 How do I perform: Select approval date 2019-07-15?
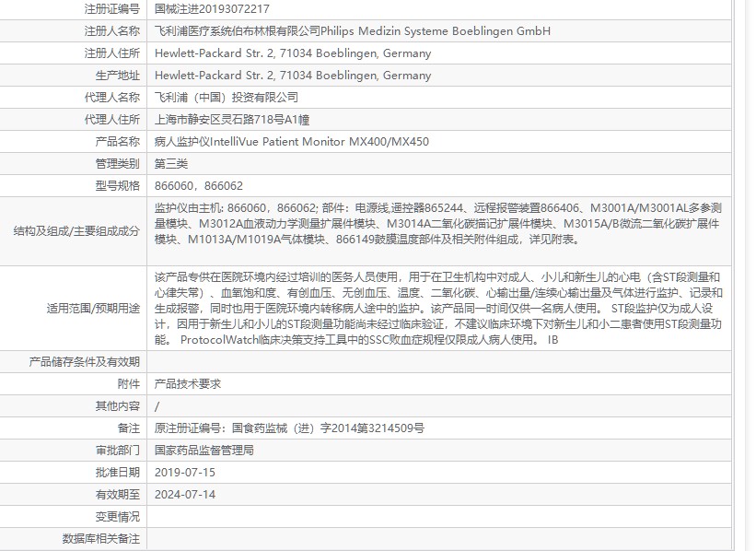[x=185, y=473]
